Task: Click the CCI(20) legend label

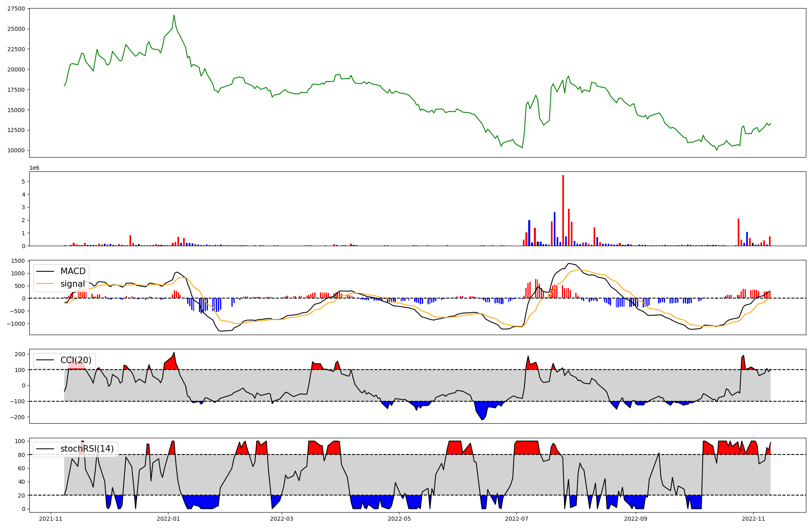Action: (76, 360)
